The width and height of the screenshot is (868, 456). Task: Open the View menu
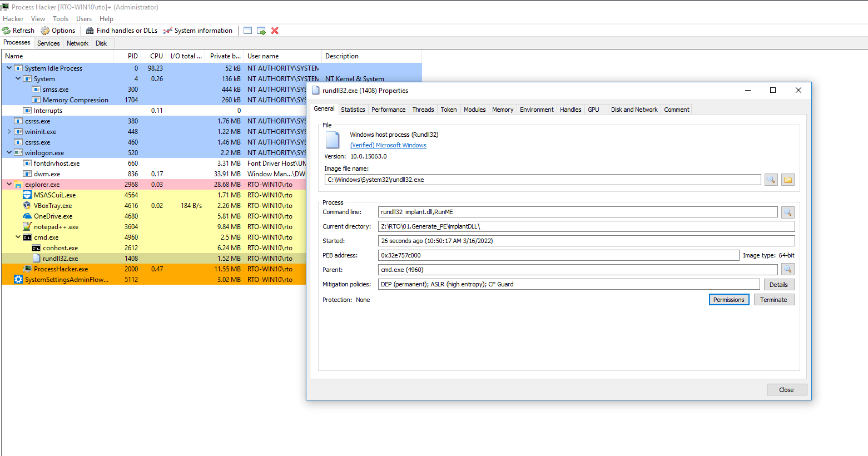[38, 19]
